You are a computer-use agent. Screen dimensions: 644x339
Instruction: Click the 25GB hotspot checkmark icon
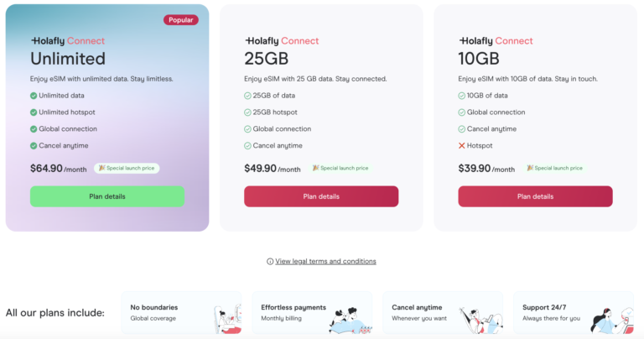pyautogui.click(x=248, y=112)
